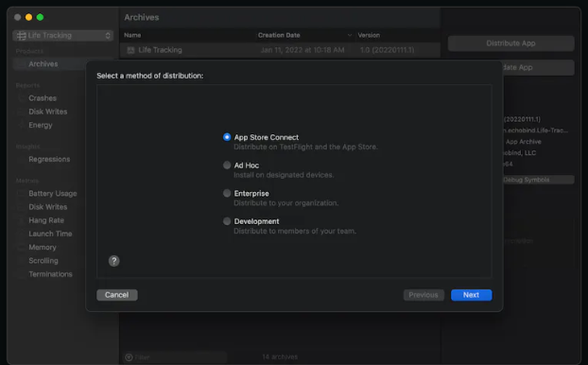Sort archives by the Version column
Viewport: 588px width, 365px height.
pyautogui.click(x=369, y=35)
